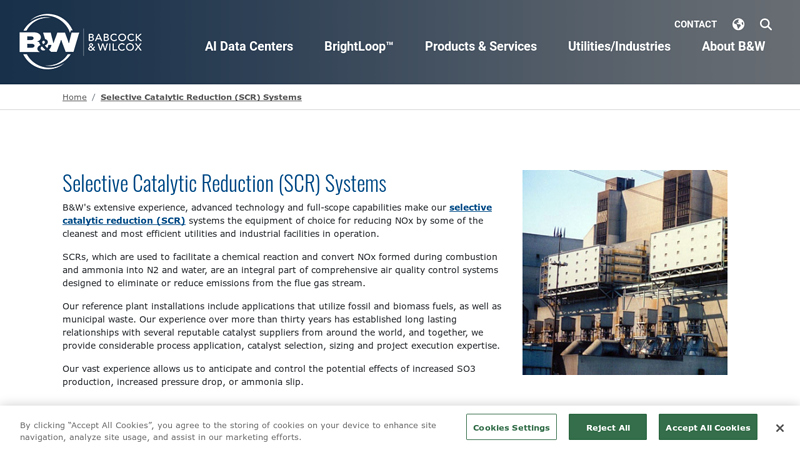
Task: Open the AI Data Centers menu
Action: point(249,46)
